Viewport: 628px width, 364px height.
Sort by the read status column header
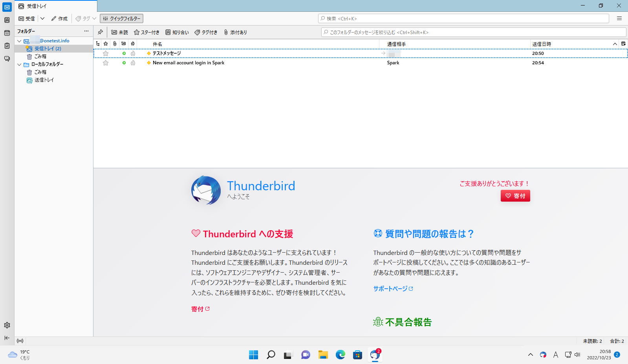click(x=124, y=44)
